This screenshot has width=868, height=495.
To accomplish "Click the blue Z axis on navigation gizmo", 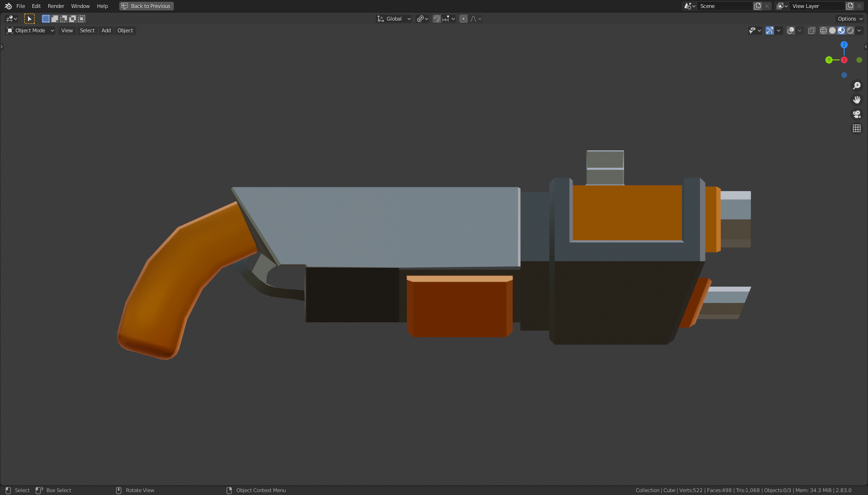I will (844, 44).
